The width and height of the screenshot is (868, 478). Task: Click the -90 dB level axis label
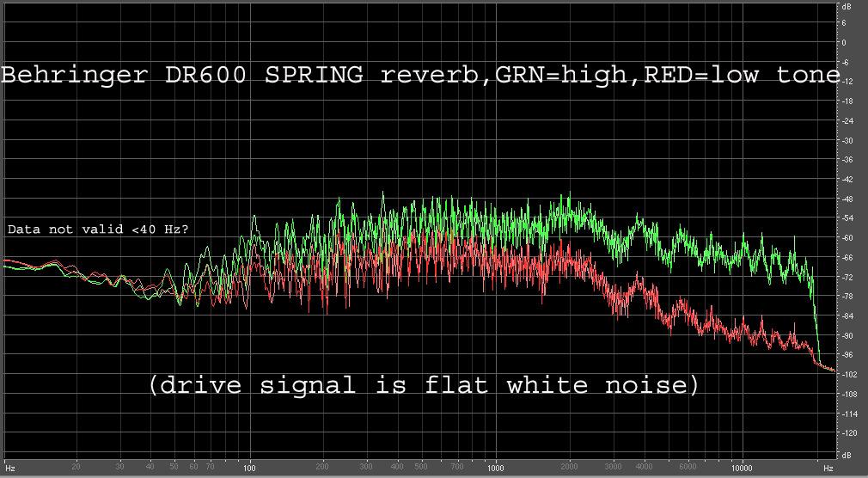tap(847, 335)
